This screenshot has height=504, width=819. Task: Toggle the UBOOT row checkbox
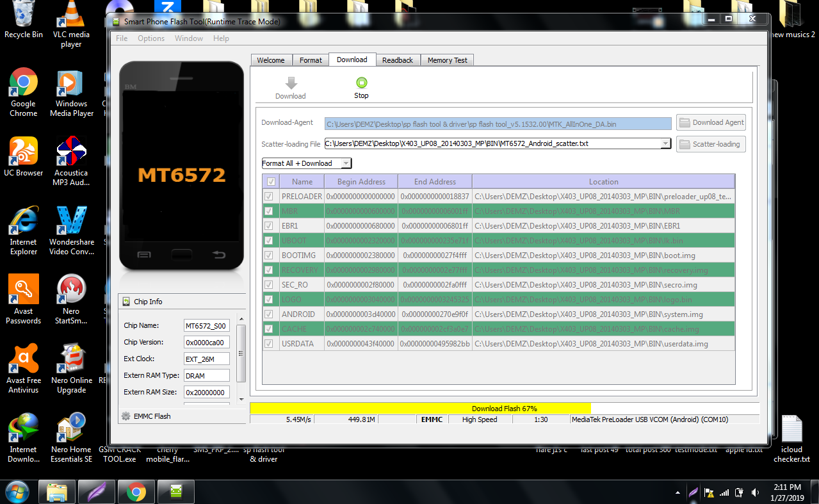[270, 241]
